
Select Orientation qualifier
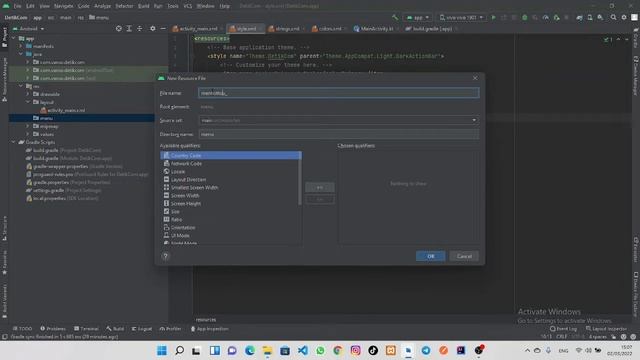(231, 227)
